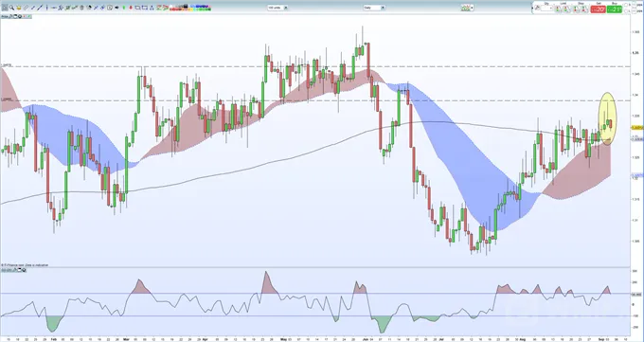Click the green Buy button
The width and height of the screenshot is (644, 342).
(x=614, y=9)
